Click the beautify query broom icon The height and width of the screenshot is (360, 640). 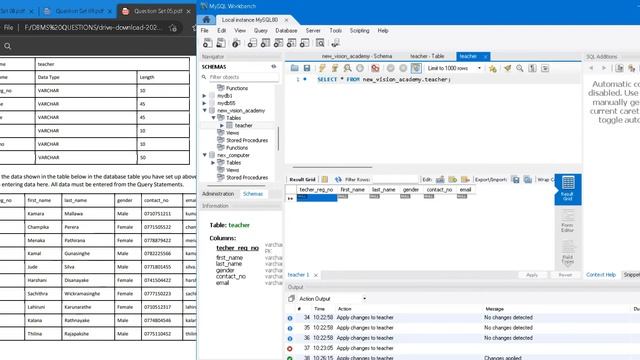[x=507, y=68]
